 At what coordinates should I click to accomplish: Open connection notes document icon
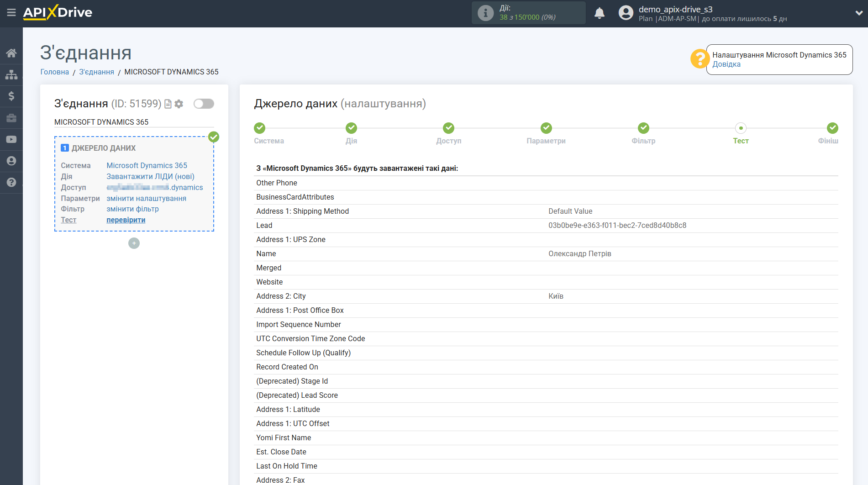(x=168, y=104)
